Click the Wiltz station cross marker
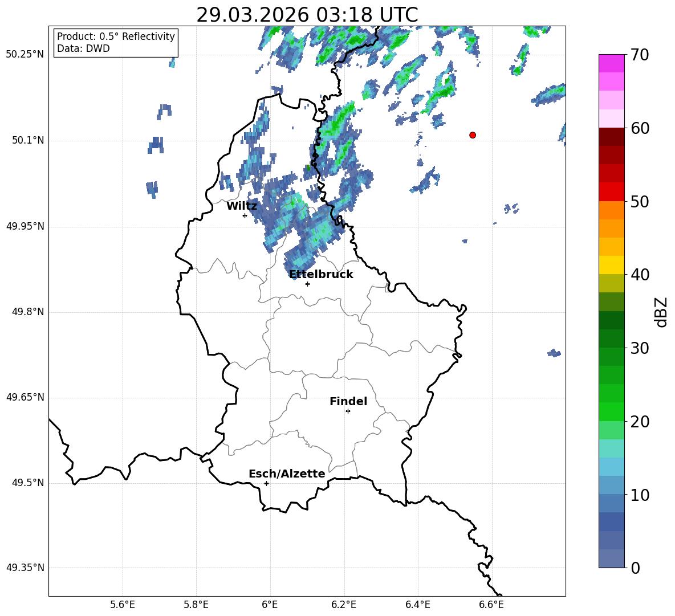 click(245, 215)
